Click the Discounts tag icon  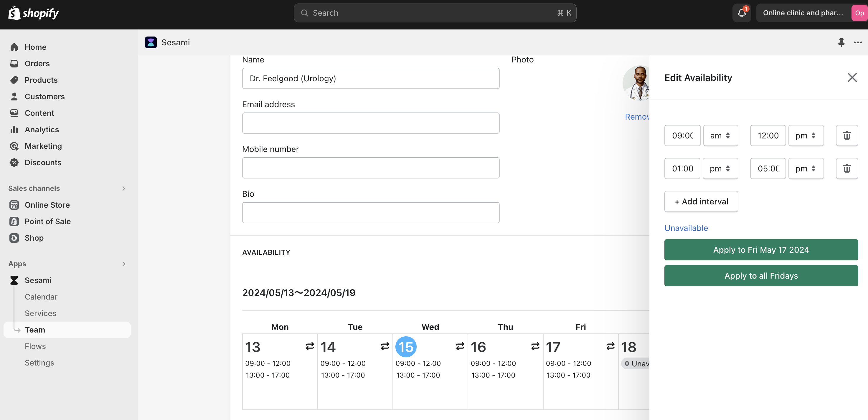pos(14,162)
